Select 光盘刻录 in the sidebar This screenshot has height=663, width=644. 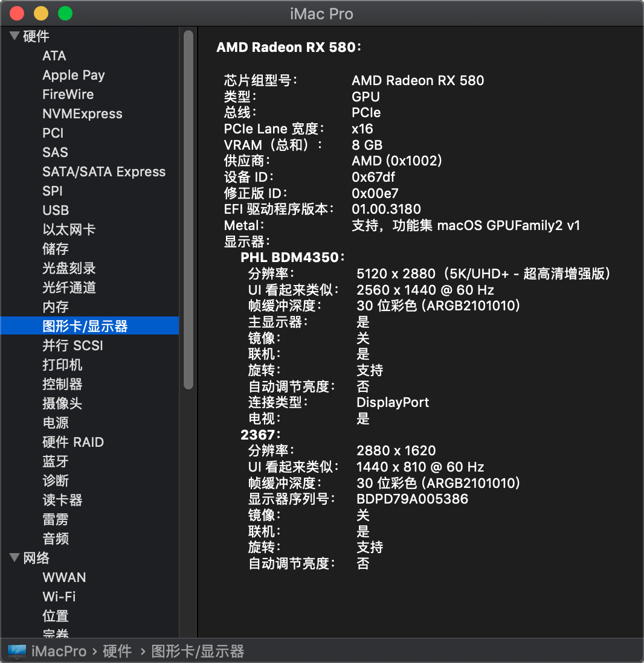click(x=68, y=269)
